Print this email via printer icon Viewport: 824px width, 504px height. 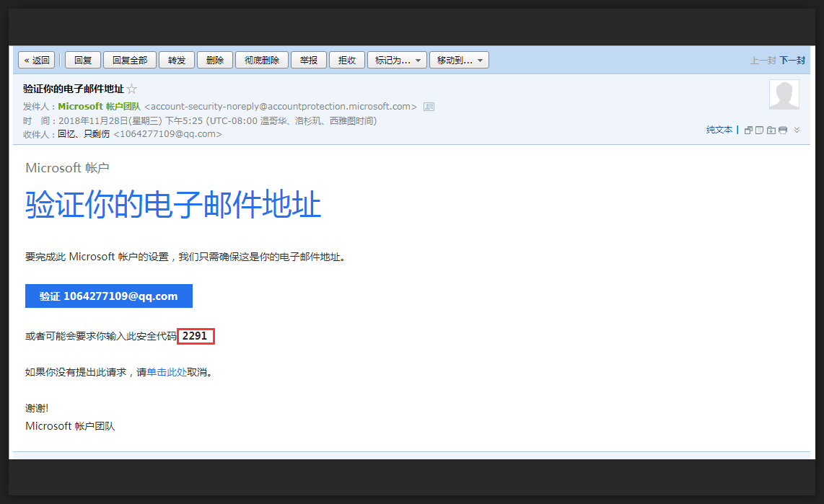point(782,130)
